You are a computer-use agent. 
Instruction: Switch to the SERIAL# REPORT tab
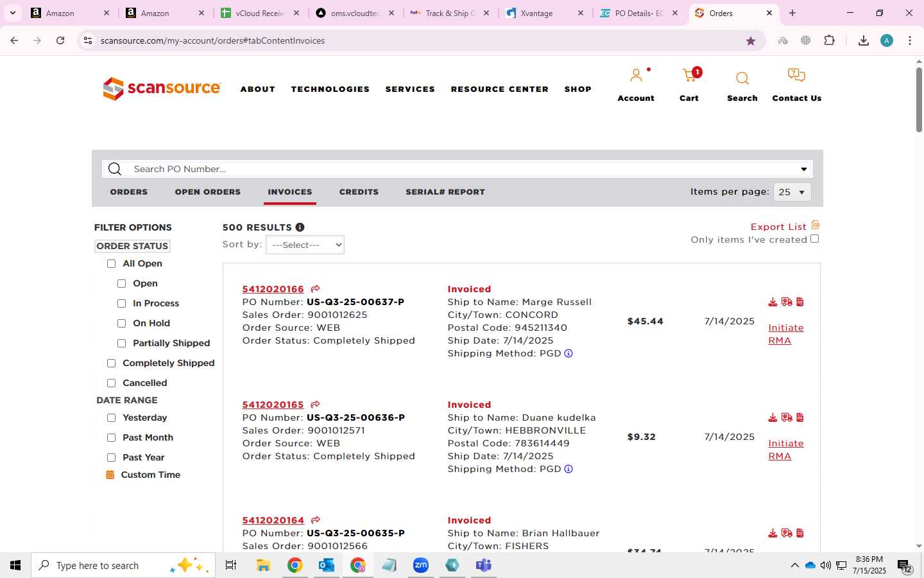coord(445,192)
